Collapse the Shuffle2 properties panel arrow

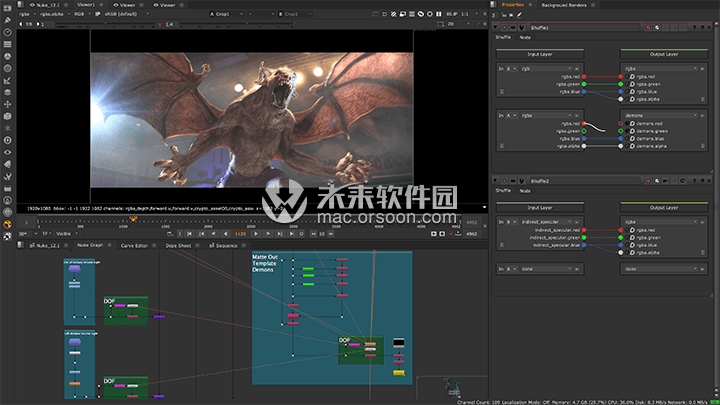click(495, 181)
